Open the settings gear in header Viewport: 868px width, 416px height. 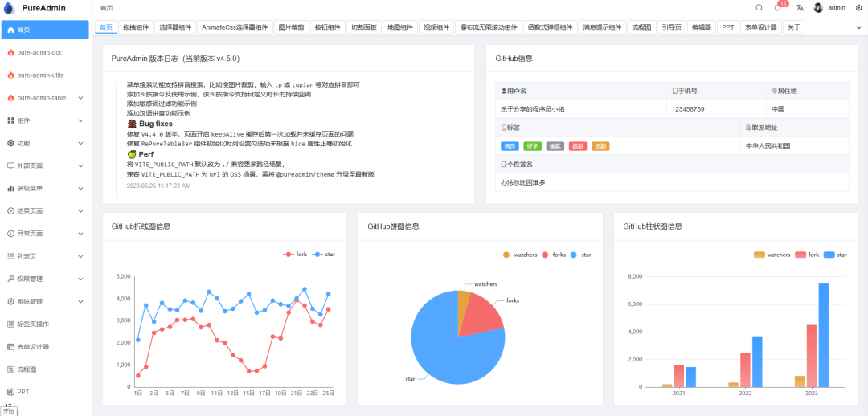pyautogui.click(x=858, y=8)
